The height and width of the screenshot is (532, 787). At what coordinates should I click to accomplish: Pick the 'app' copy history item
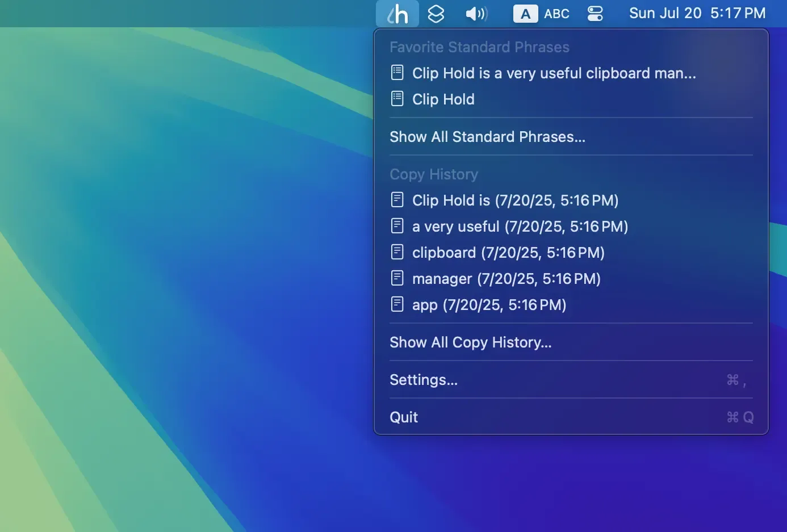click(571, 305)
